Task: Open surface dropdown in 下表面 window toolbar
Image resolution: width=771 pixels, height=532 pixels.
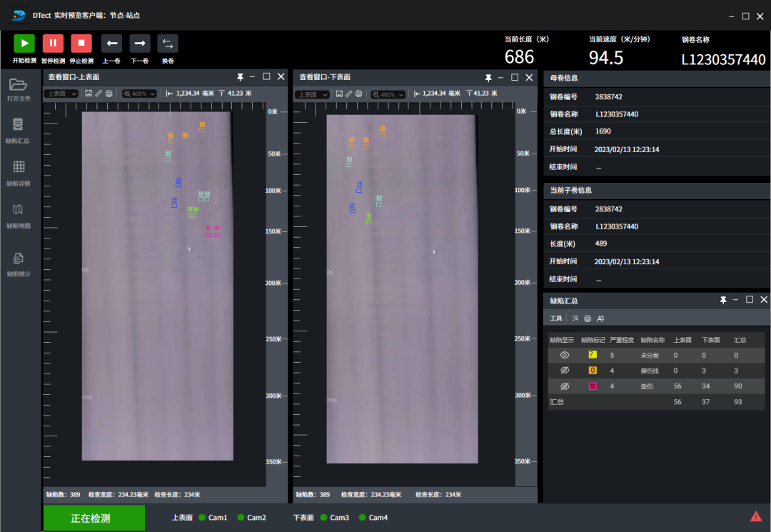Action: pos(312,94)
